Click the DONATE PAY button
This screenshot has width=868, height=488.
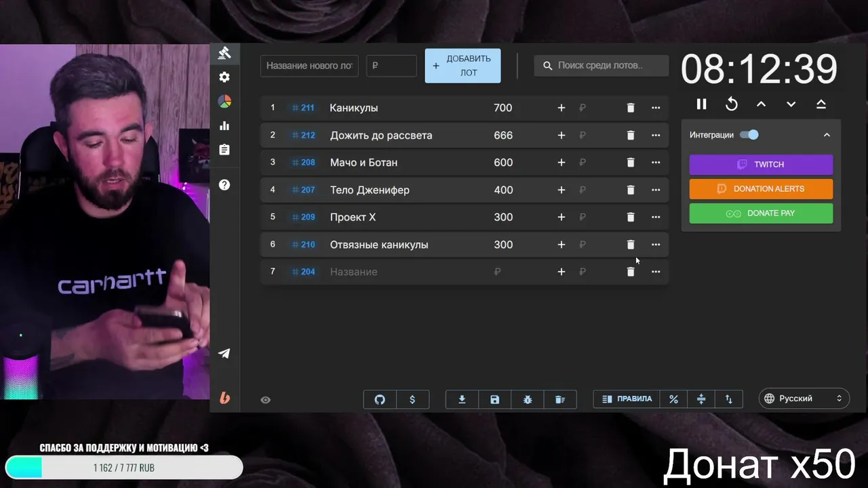[x=761, y=213]
